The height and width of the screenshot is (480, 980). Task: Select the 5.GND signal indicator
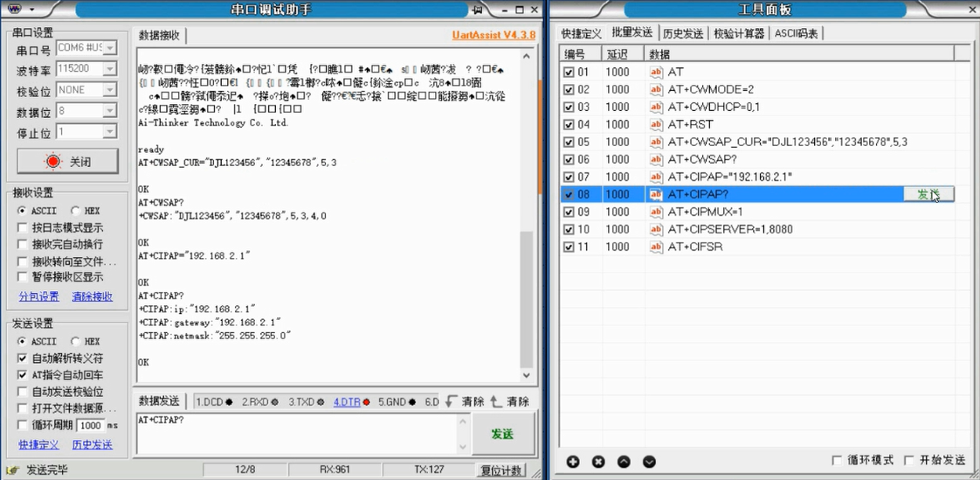click(397, 402)
